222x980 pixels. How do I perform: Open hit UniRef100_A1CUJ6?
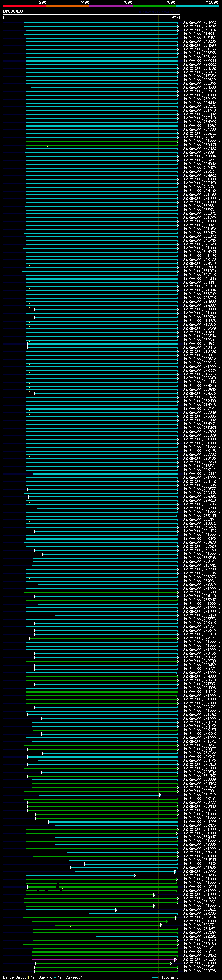[x=199, y=324]
